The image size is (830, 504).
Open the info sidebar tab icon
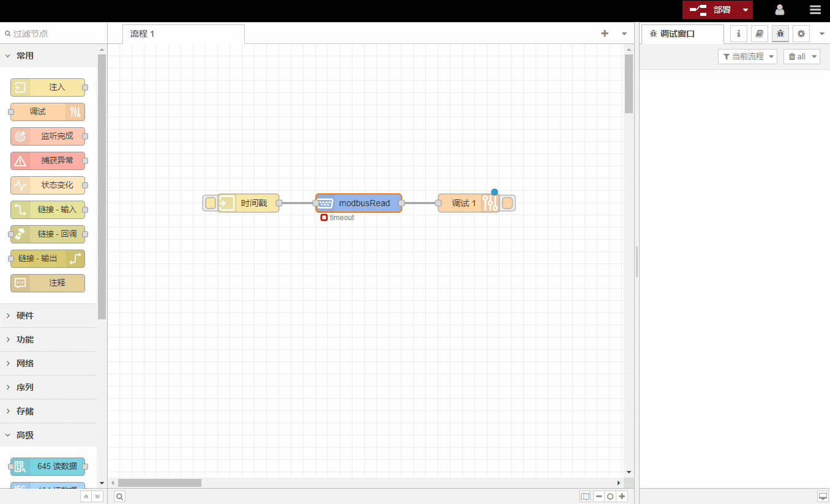click(739, 34)
